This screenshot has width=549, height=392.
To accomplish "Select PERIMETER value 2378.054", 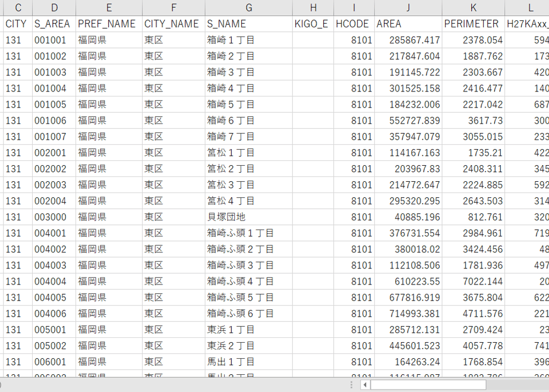I will [x=474, y=40].
